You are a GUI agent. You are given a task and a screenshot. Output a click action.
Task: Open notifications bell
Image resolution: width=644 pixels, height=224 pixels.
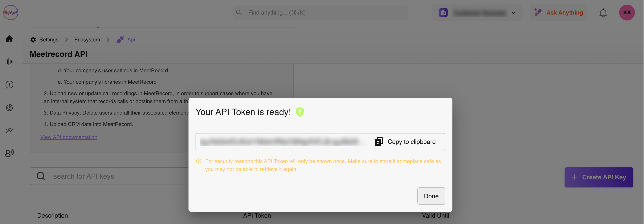click(x=603, y=13)
